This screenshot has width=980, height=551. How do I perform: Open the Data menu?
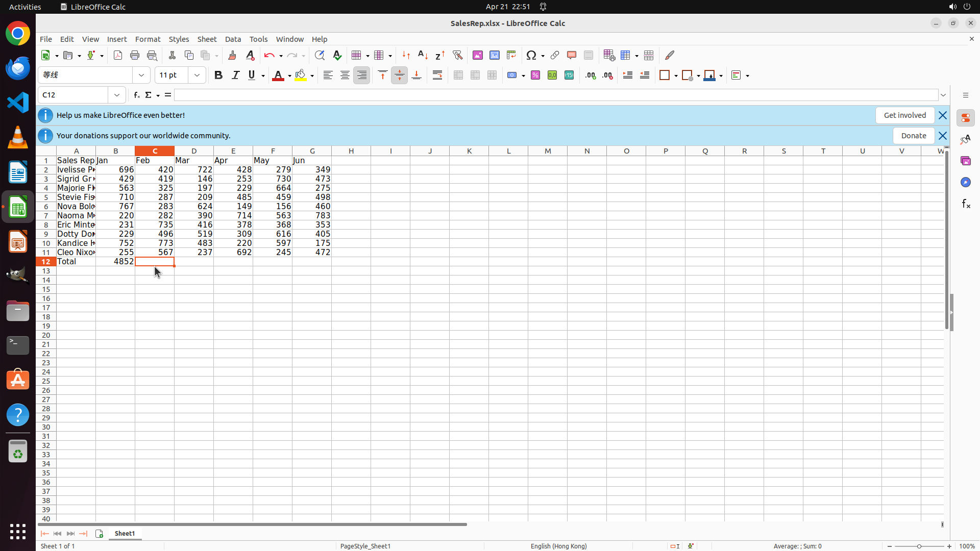pyautogui.click(x=233, y=39)
